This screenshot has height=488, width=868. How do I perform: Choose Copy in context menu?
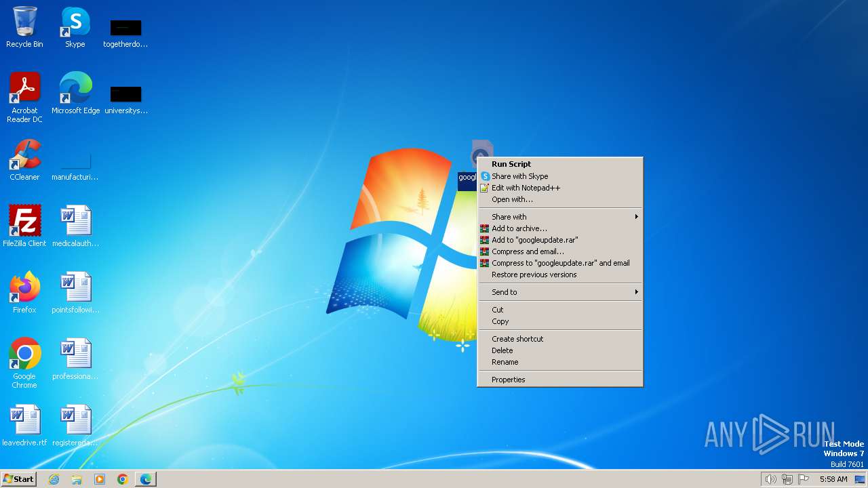point(560,321)
